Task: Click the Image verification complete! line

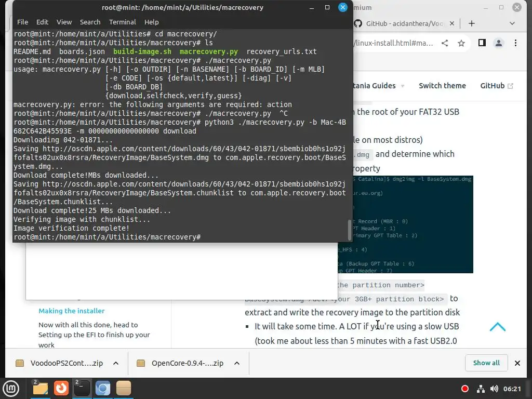Action: [x=71, y=228]
